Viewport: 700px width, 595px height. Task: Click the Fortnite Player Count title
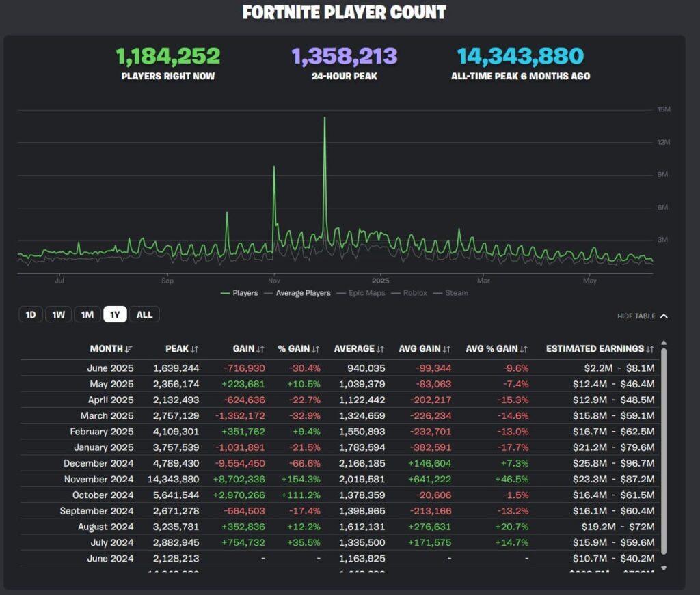(x=345, y=12)
